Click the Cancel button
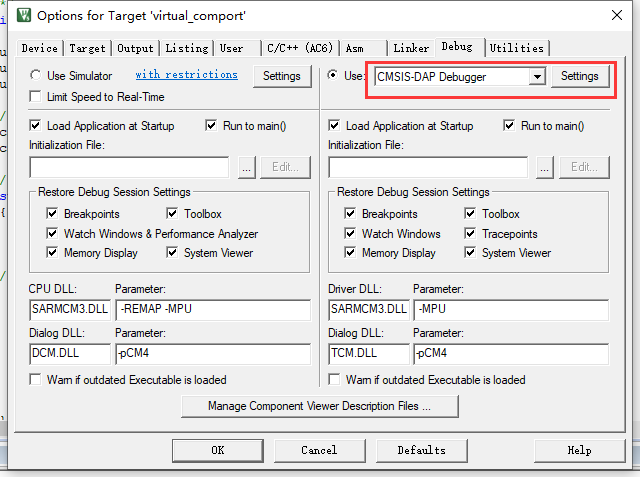 click(319, 450)
